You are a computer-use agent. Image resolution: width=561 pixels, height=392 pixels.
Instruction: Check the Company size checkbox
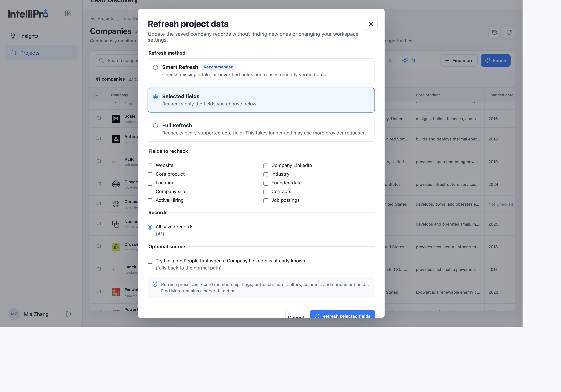pyautogui.click(x=150, y=192)
